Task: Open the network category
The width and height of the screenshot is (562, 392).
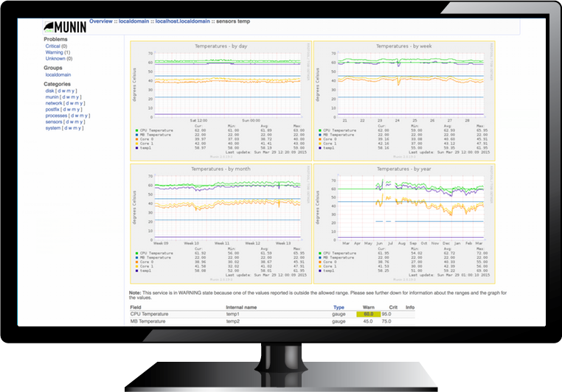Action: 54,103
